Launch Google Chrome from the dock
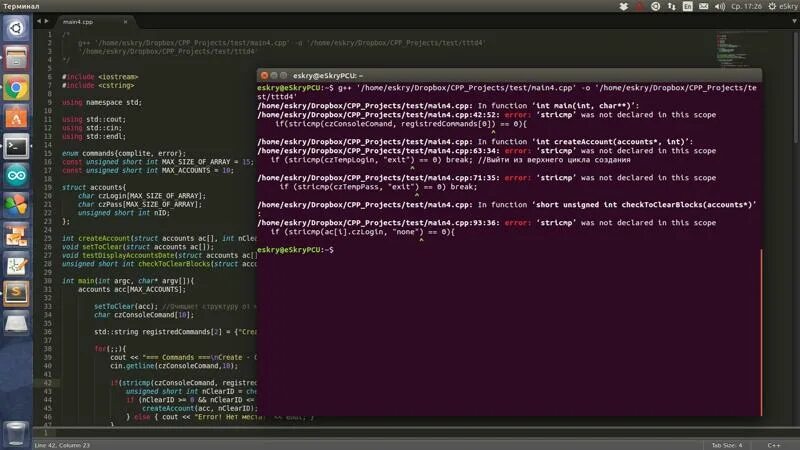This screenshot has height=450, width=800. tap(16, 88)
